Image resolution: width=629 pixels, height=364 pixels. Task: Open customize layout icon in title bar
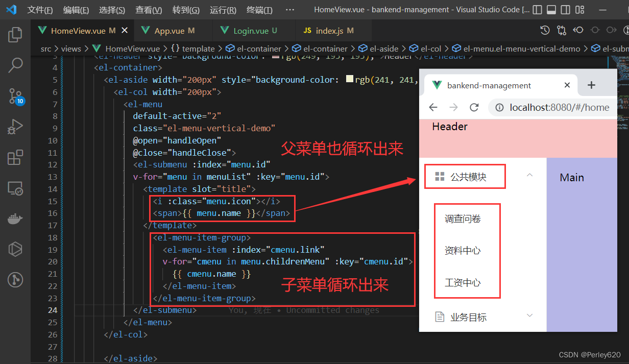coord(579,10)
